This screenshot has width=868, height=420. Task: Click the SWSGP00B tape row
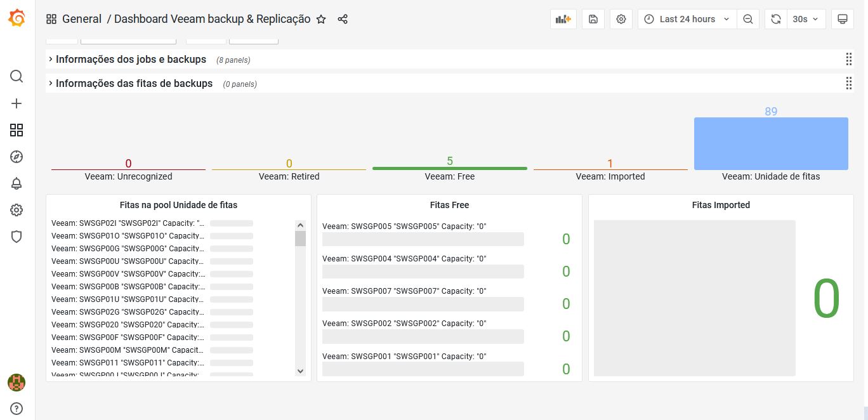[x=152, y=287]
